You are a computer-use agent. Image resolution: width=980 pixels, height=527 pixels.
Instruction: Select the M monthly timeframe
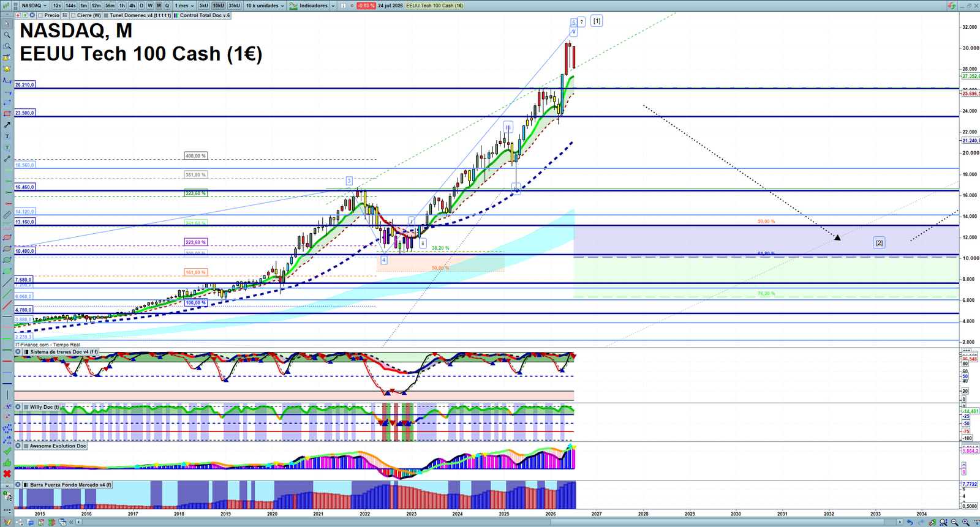coord(159,6)
